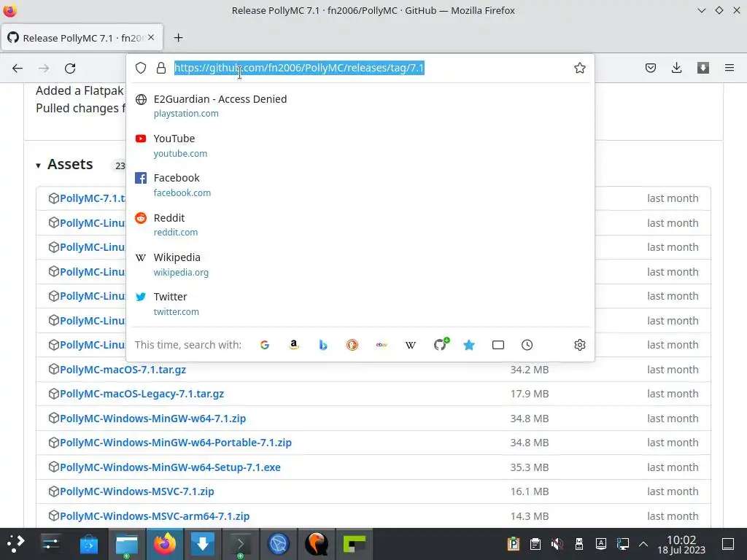Search this time with Bing

(323, 345)
